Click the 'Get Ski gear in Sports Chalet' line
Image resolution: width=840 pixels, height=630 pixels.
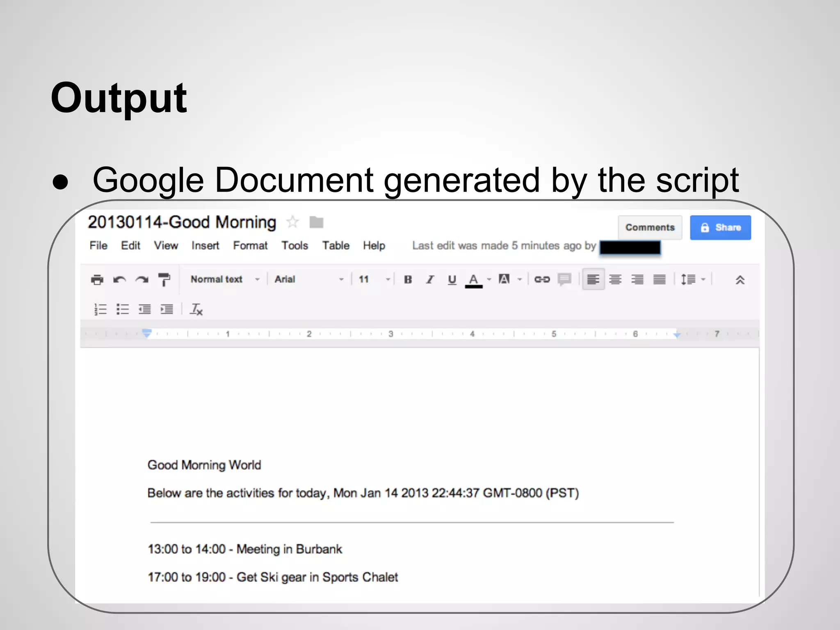click(x=273, y=577)
